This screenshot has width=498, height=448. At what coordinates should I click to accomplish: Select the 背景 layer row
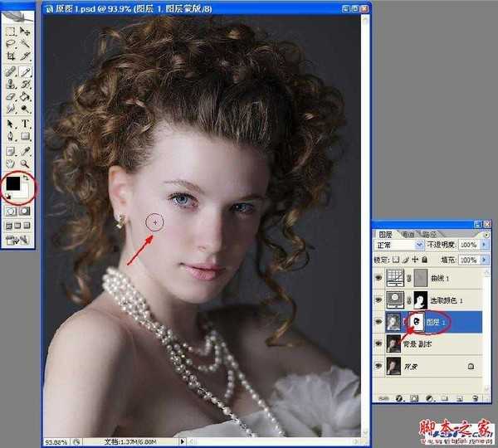click(x=432, y=365)
